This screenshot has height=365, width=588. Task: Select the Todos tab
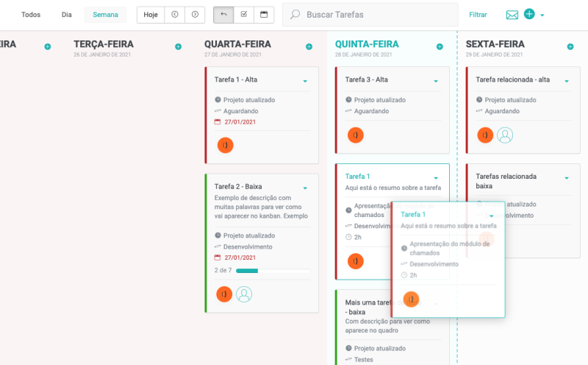pyautogui.click(x=31, y=15)
